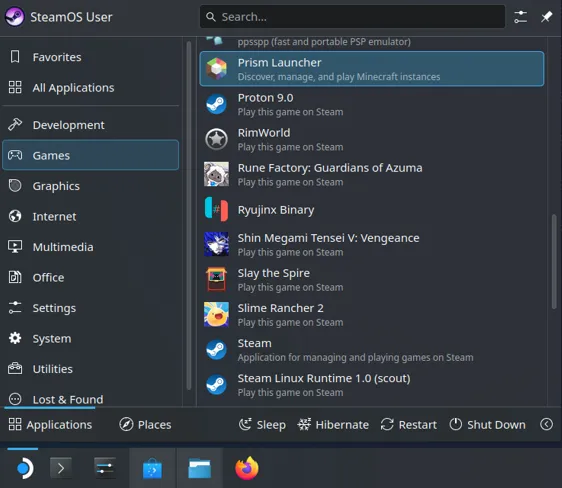The image size is (562, 488).
Task: Open the Konsole terminal taskbar icon
Action: click(x=61, y=468)
